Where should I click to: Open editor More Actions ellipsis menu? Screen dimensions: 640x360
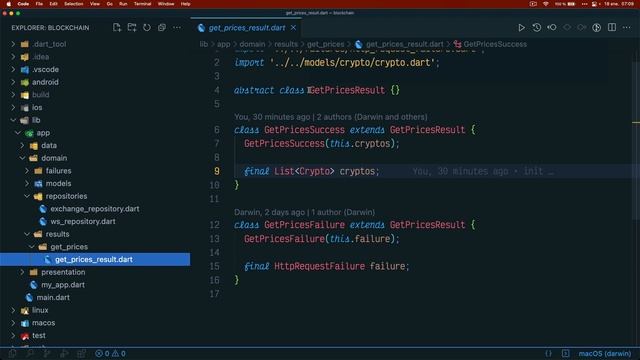coord(627,27)
